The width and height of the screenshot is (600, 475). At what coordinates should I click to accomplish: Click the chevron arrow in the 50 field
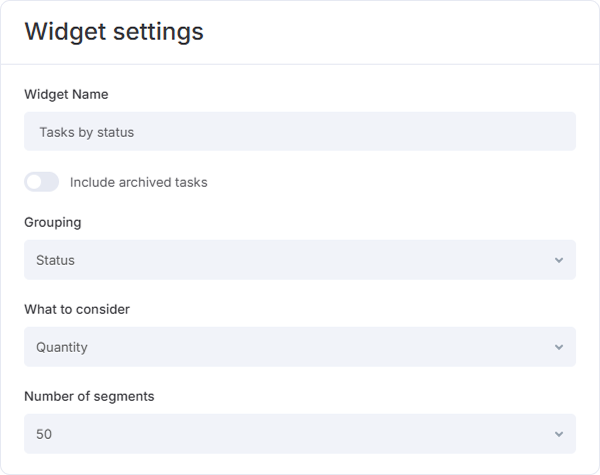pos(559,435)
